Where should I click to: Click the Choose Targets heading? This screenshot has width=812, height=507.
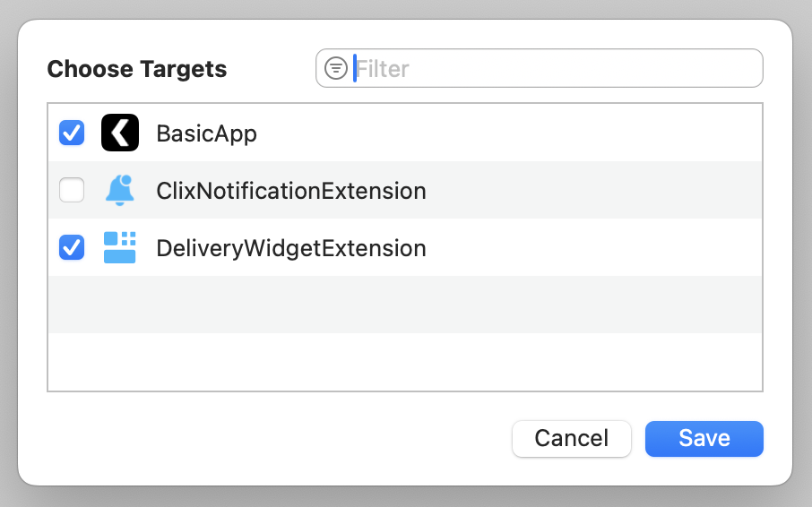click(136, 69)
